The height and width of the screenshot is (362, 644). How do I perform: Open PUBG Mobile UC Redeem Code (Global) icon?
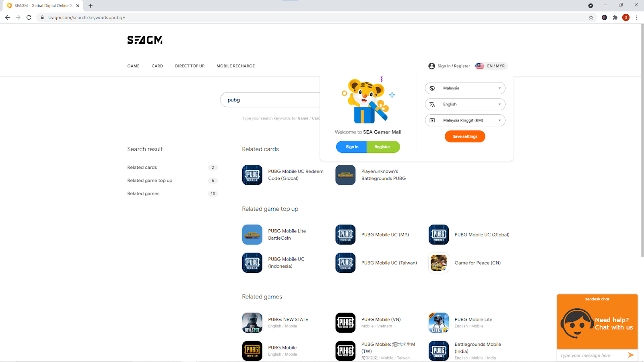click(252, 175)
